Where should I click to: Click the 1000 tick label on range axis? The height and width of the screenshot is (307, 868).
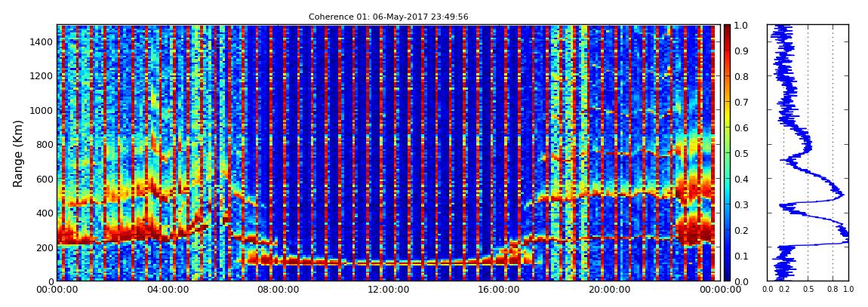pyautogui.click(x=42, y=111)
